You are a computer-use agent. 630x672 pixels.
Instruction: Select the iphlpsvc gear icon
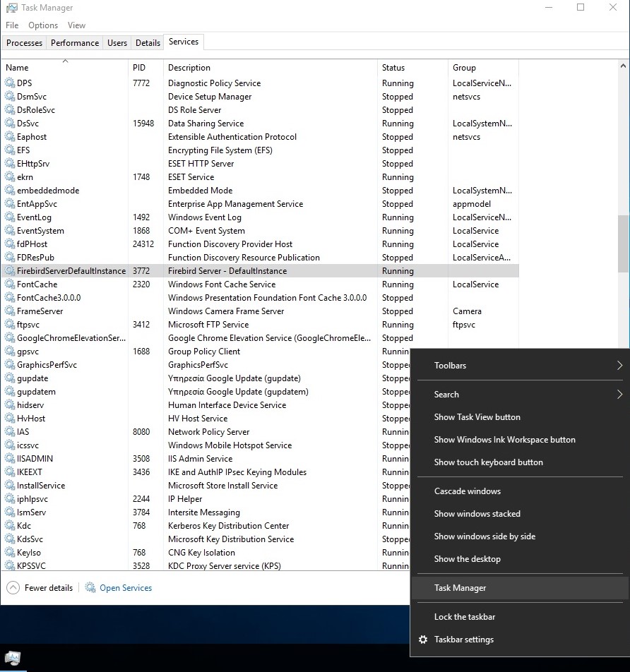coord(9,499)
